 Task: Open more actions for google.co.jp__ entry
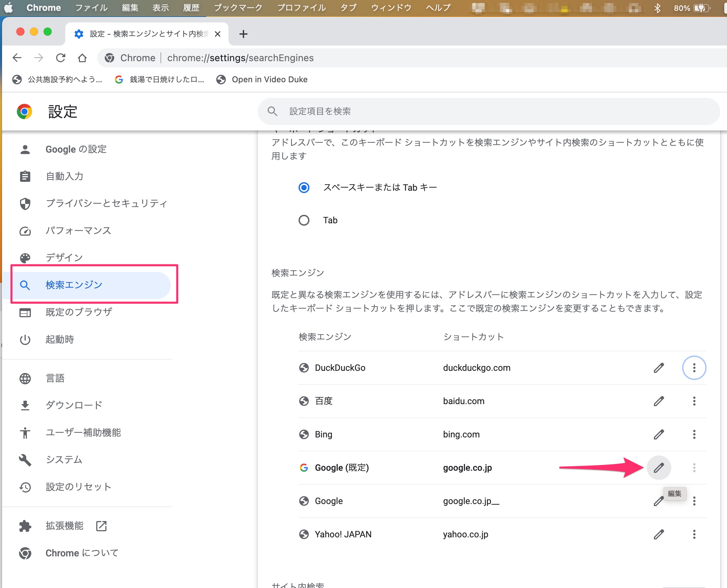(694, 501)
